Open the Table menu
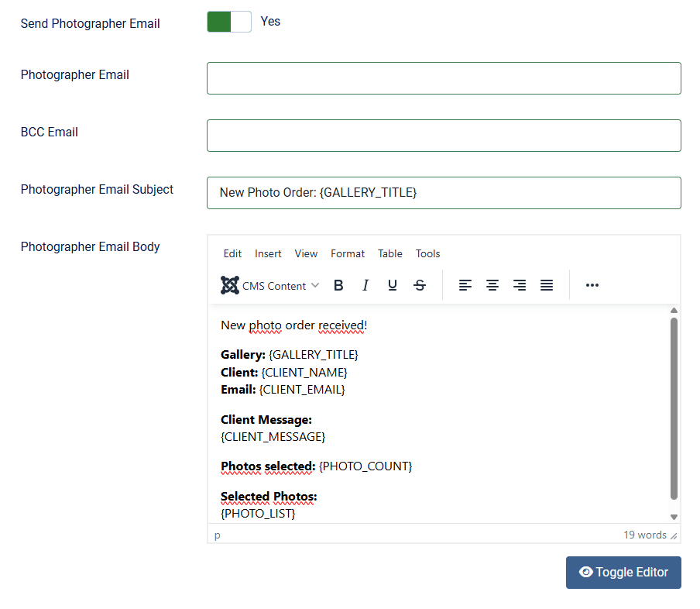700x609 pixels. pos(389,253)
